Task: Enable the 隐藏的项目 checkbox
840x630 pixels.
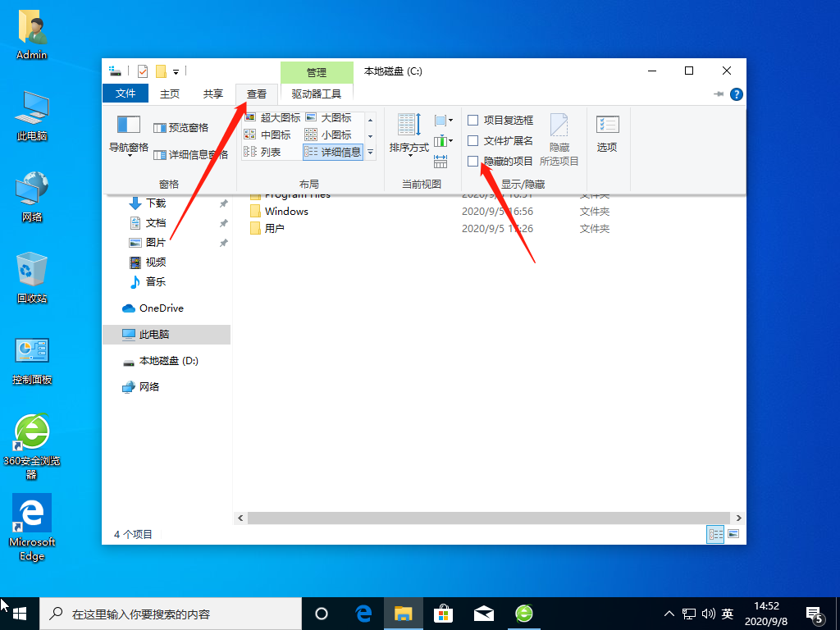Action: click(x=472, y=161)
